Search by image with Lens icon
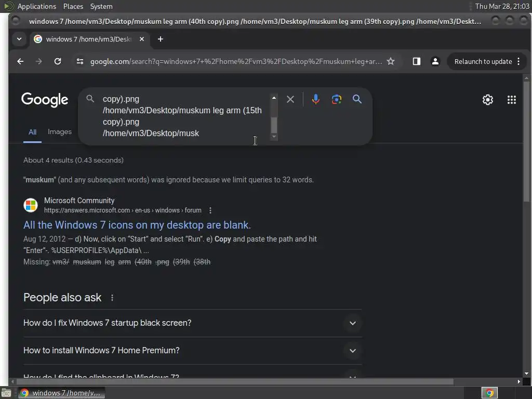532x399 pixels. tap(336, 99)
